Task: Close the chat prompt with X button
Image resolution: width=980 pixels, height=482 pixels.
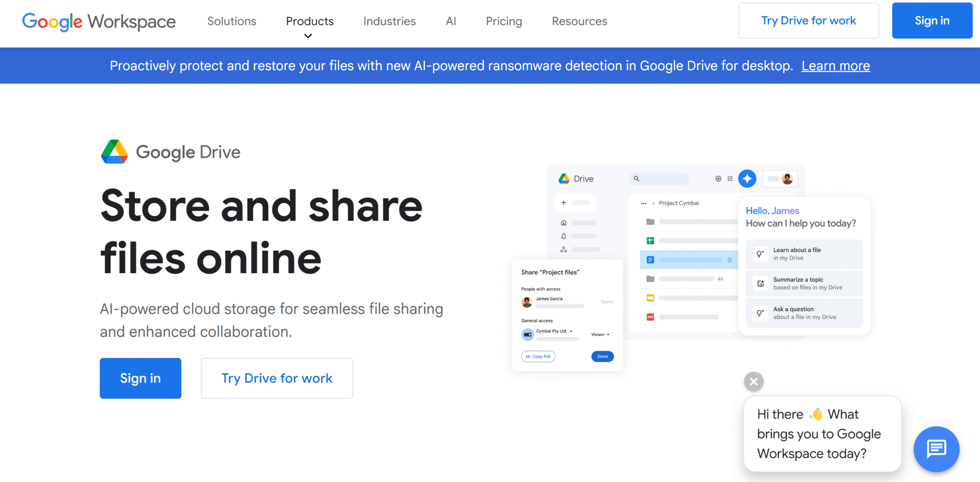Action: pyautogui.click(x=753, y=381)
